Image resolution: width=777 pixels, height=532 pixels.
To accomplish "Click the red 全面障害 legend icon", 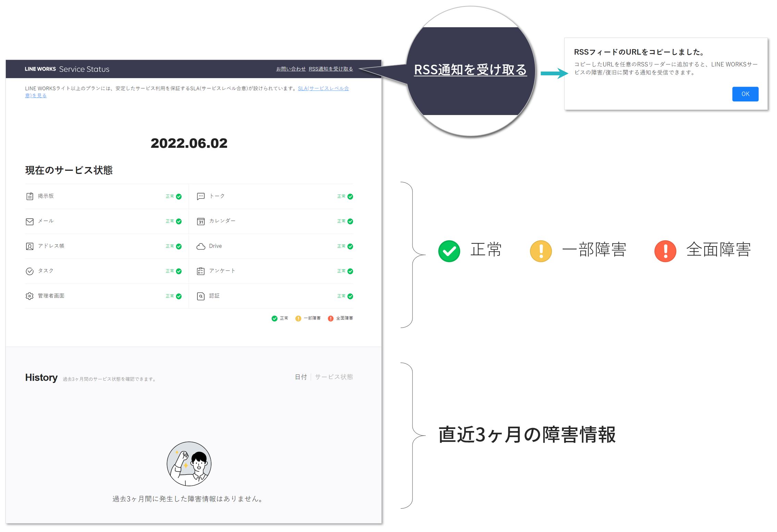I will tap(331, 318).
